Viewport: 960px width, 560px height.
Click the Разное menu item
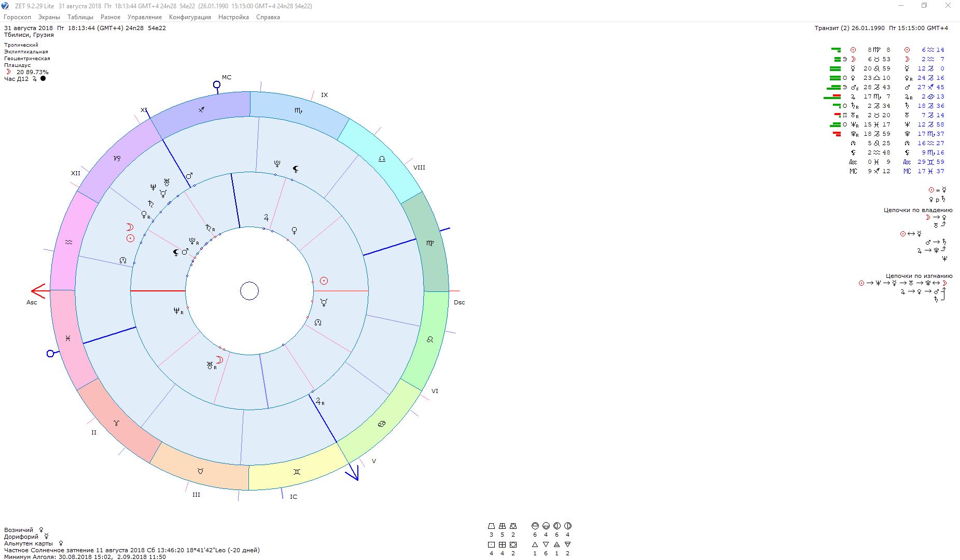[110, 17]
